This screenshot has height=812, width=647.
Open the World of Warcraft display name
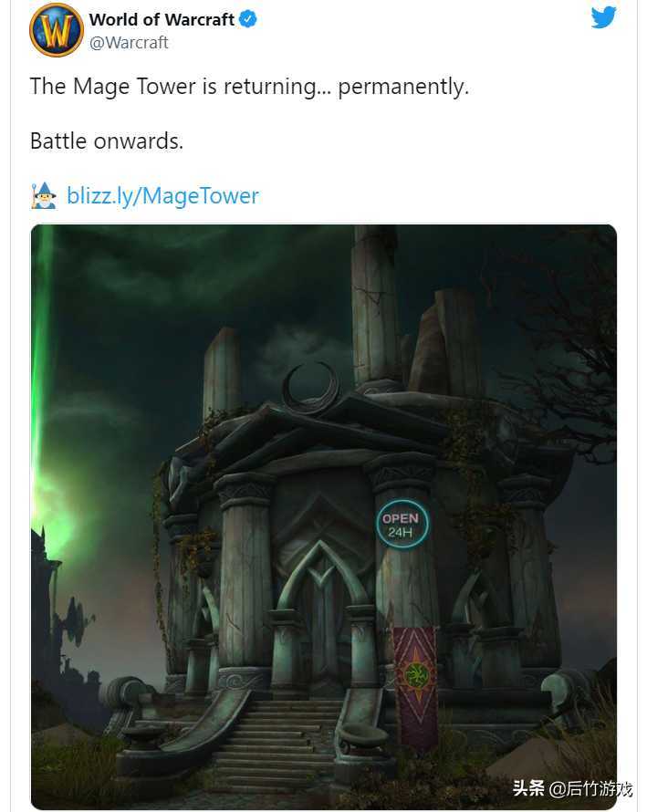point(162,20)
